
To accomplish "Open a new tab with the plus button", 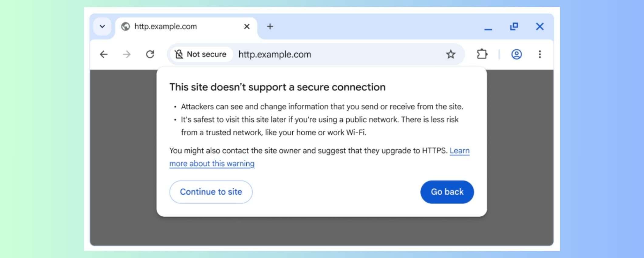I will pos(270,26).
